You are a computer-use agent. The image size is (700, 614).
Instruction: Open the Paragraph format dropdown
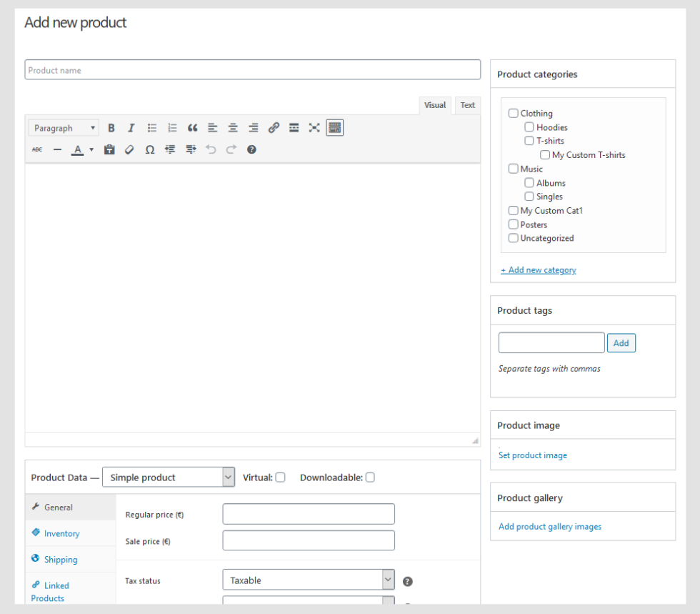point(64,128)
